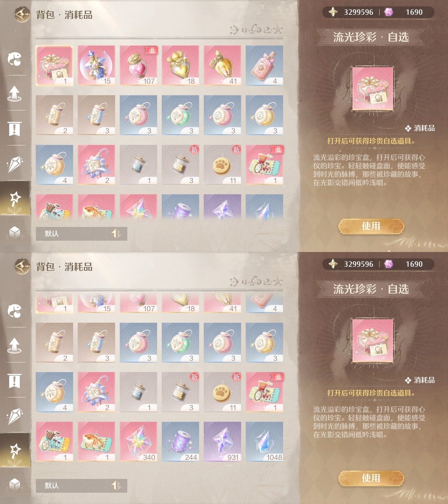The height and width of the screenshot is (504, 448).
Task: Open the exclamation banner tab in the lower sidebar
Action: click(x=15, y=381)
